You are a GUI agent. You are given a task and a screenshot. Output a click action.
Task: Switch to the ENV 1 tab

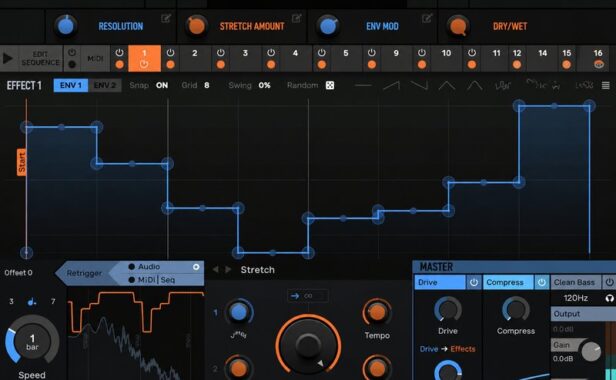tap(71, 85)
